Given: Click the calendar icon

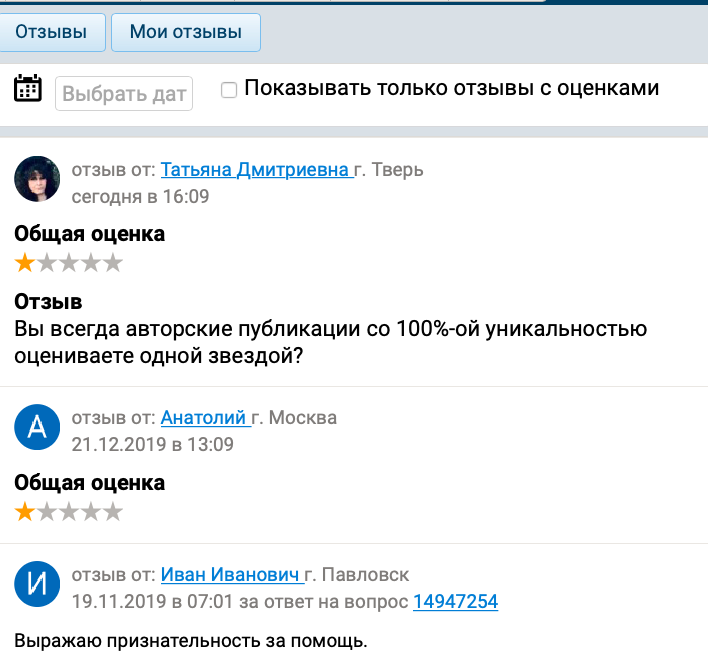Looking at the screenshot, I should tap(28, 89).
